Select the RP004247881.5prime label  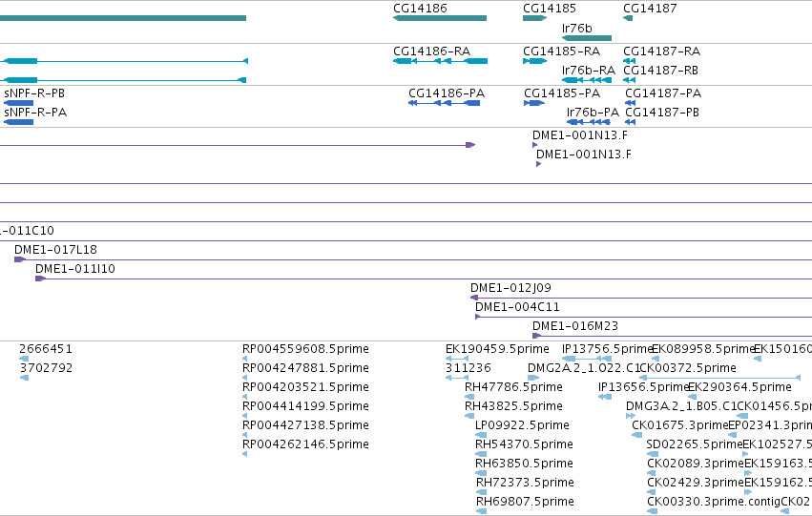[x=305, y=368]
